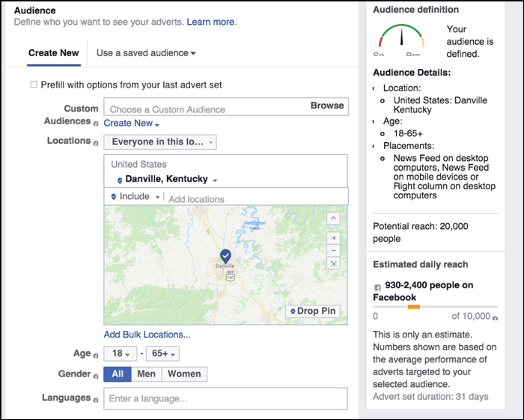Screen dimensions: 524x420
Task: Click the map zoom in button
Action: tap(333, 238)
